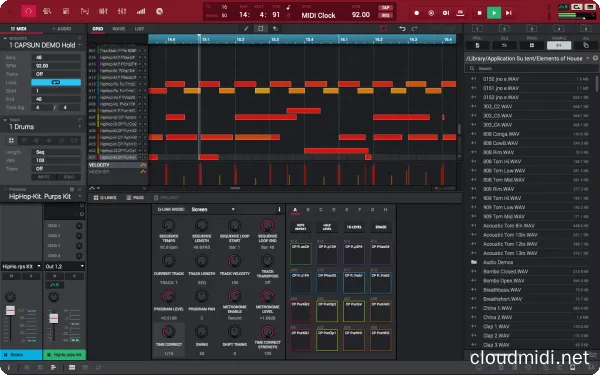Open the HipHo.rps Kit channel dropdown
Viewport: 600px width, 375px height.
point(21,266)
